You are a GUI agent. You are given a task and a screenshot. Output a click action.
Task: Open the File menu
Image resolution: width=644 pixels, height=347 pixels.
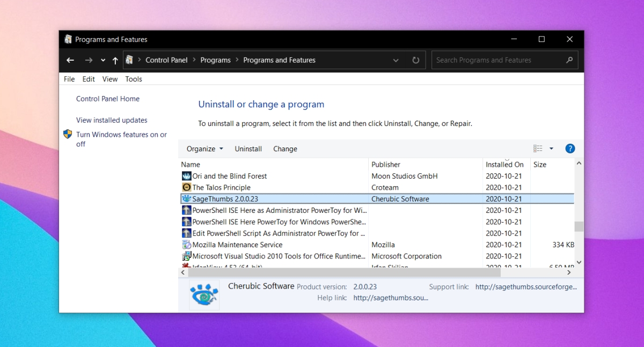click(x=69, y=79)
